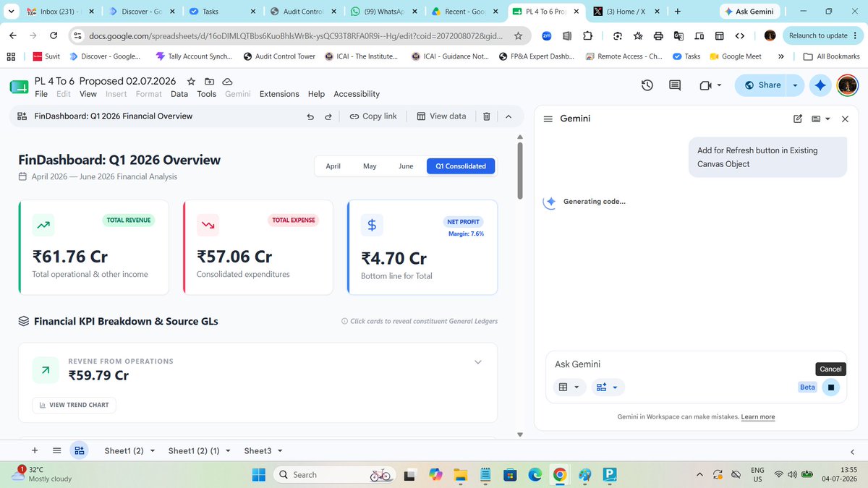The width and height of the screenshot is (868, 488).
Task: Open the Data menu
Action: click(x=179, y=94)
